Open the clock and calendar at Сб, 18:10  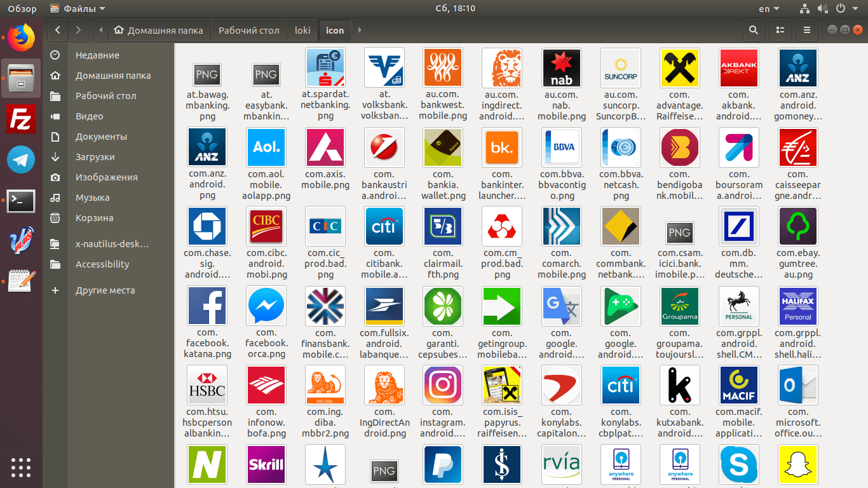coord(455,9)
